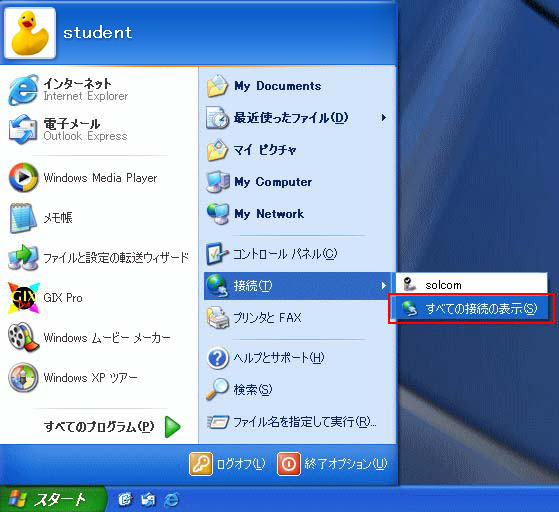Click the 検索 magnifying glass icon
The height and width of the screenshot is (512, 559).
pos(217,389)
